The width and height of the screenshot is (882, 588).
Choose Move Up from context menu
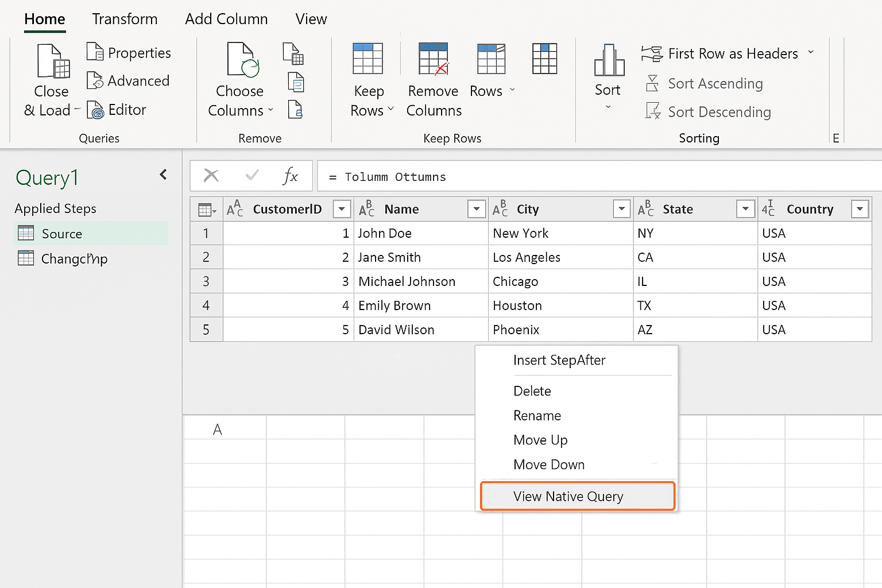[577, 440]
